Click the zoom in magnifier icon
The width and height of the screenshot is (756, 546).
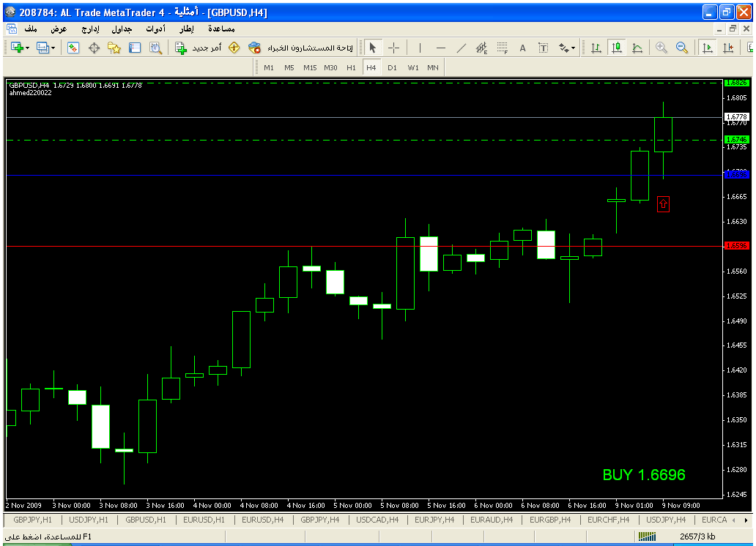coord(661,48)
